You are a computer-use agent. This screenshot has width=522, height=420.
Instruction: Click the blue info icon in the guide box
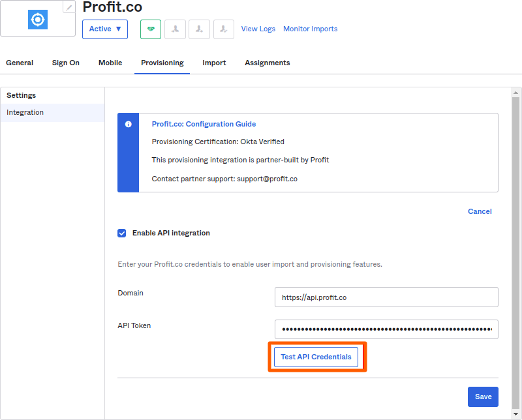[x=129, y=124]
